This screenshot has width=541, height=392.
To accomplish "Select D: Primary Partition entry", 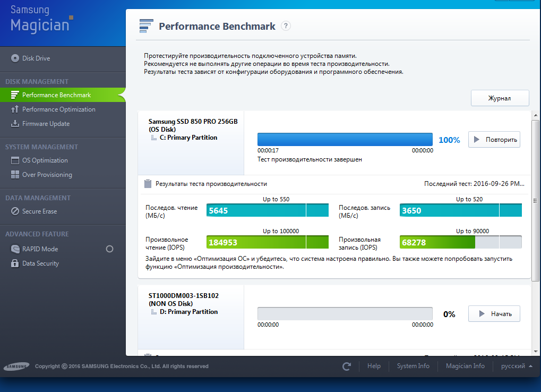I will coord(188,312).
